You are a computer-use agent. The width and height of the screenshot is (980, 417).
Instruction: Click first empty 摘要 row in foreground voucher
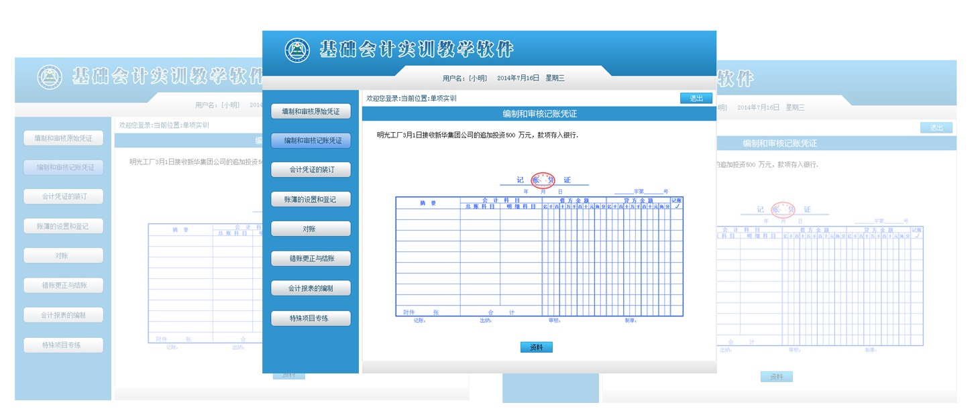click(x=428, y=215)
